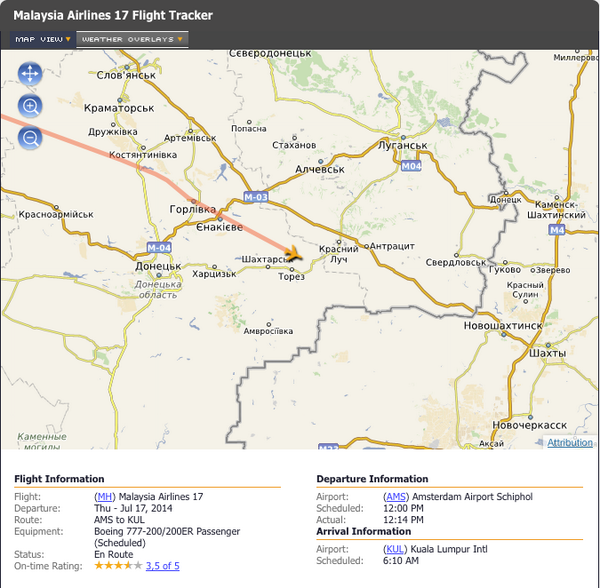Click the Дружківка town label
This screenshot has width=600, height=588.
point(113,132)
